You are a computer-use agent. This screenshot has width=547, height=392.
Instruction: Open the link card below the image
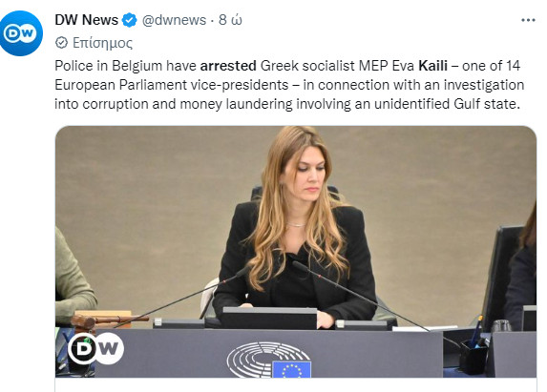(x=296, y=384)
